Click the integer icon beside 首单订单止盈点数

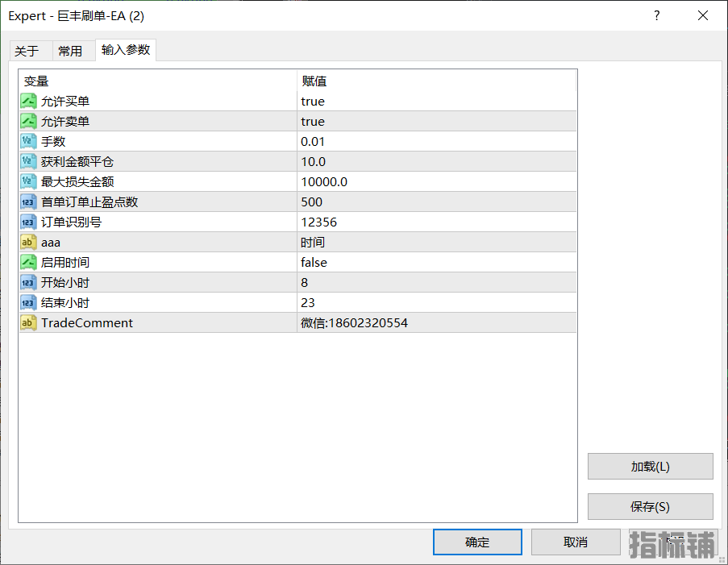click(28, 202)
